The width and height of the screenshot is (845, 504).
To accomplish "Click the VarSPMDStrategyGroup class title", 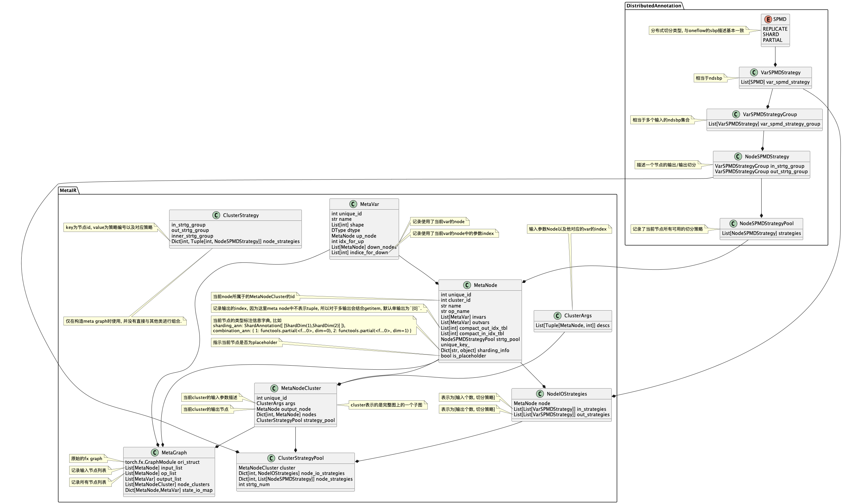I will (x=770, y=114).
